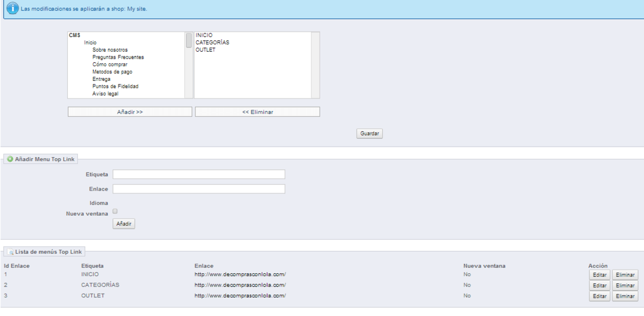Click INICIO label in the Top Link table
This screenshot has width=644, height=316.
coord(90,274)
